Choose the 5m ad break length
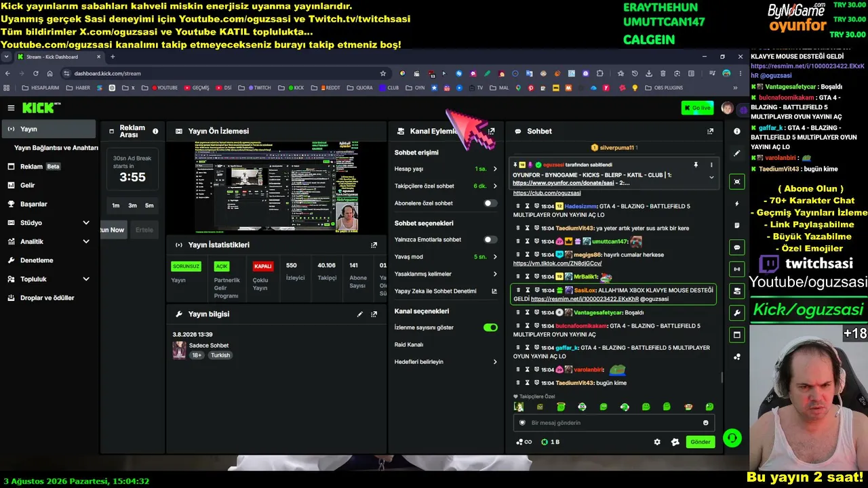 [x=149, y=205]
